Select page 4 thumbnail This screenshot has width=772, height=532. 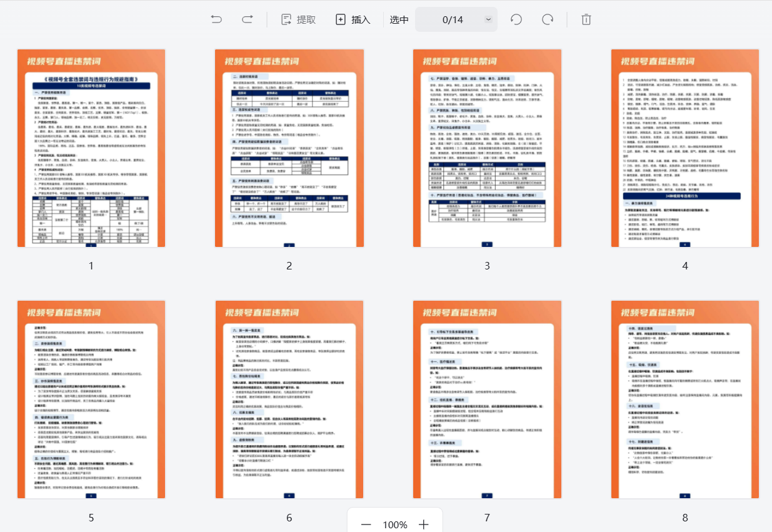[x=685, y=148]
